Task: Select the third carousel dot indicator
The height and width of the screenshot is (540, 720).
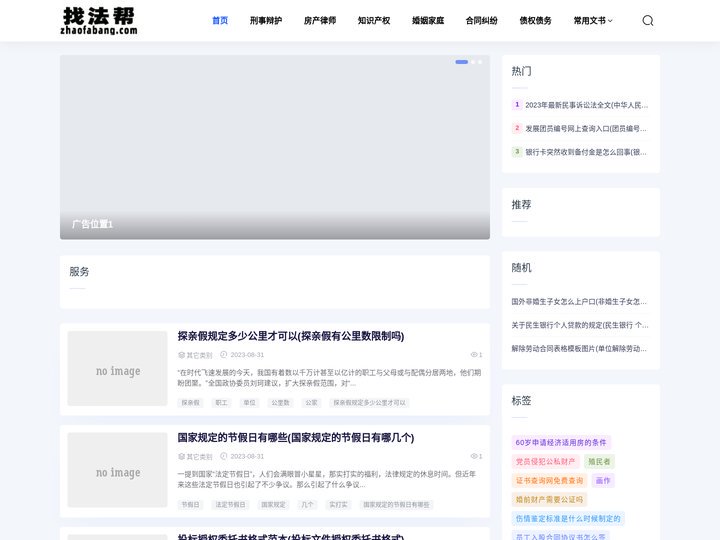Action: click(x=480, y=62)
